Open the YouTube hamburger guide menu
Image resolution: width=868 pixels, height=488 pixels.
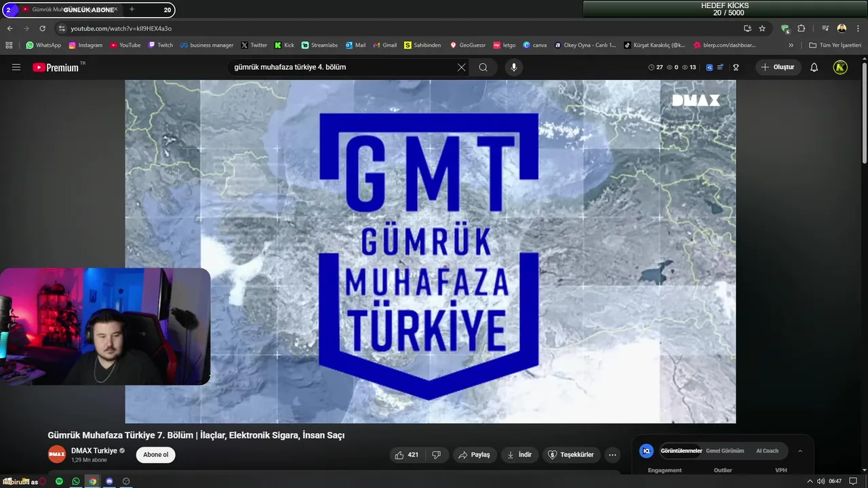(16, 67)
